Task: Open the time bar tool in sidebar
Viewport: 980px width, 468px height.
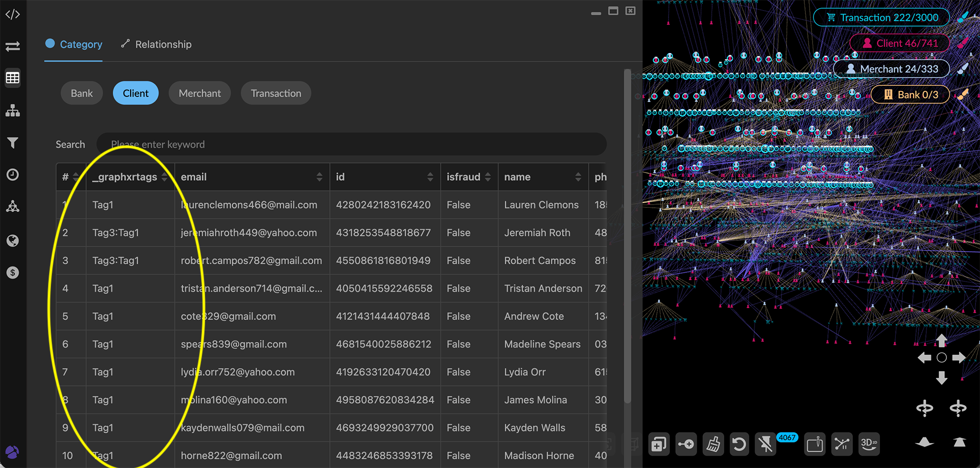Action: tap(13, 175)
